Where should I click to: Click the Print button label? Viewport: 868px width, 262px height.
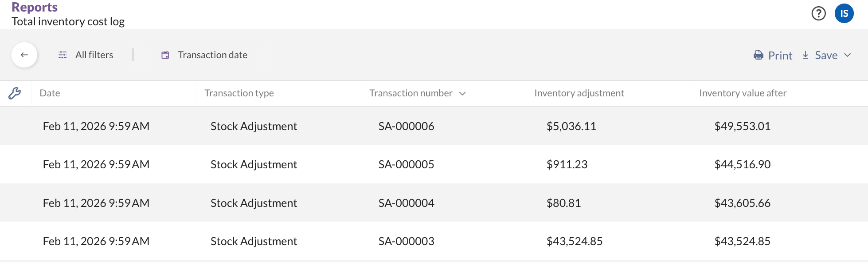[x=780, y=56]
